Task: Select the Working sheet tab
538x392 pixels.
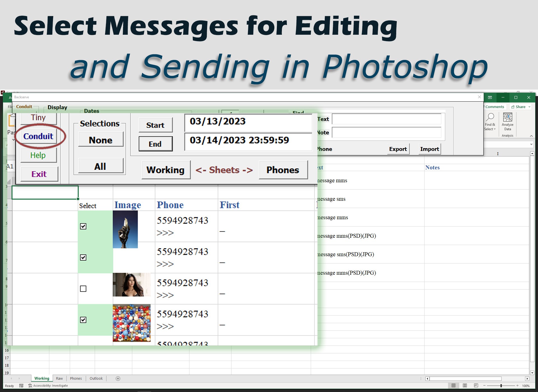Action: pos(42,378)
